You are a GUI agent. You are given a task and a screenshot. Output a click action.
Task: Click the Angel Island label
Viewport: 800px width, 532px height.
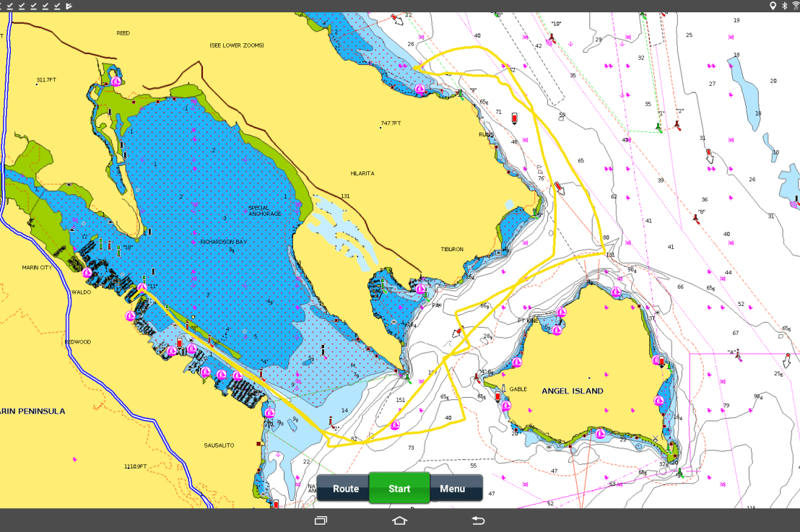[x=572, y=391]
